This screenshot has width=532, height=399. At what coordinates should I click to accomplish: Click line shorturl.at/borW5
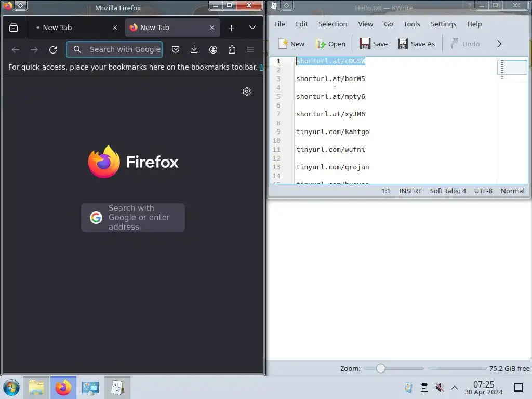coord(330,79)
